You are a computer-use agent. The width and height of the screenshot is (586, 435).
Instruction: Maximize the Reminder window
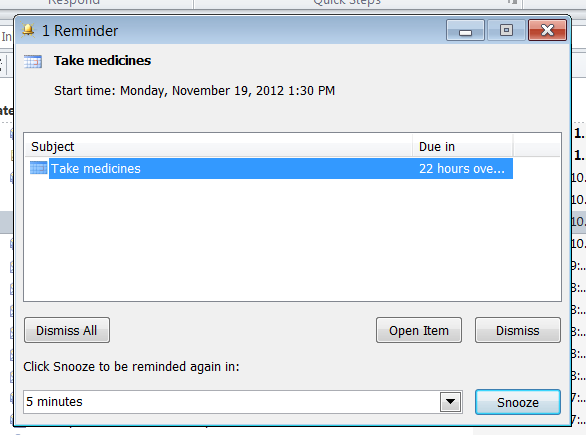pyautogui.click(x=506, y=30)
